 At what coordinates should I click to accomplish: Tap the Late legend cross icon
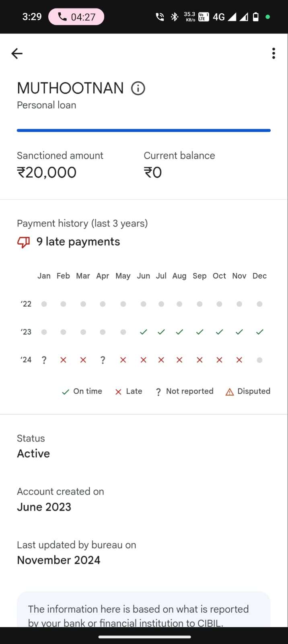point(118,392)
